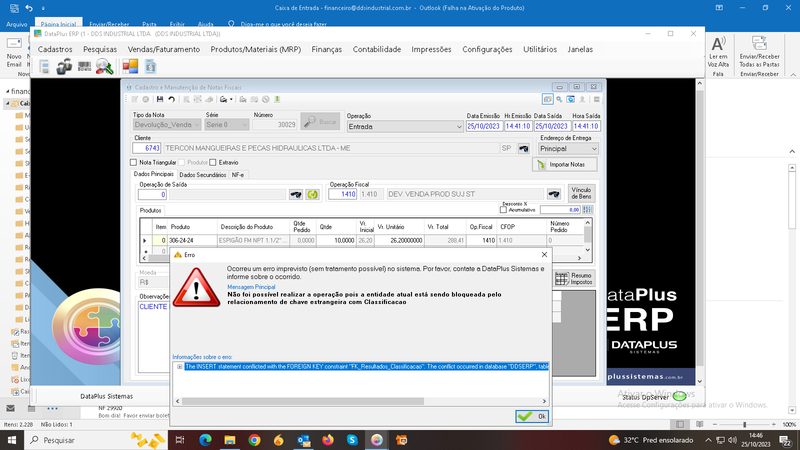Click the dollar document icon in DataPlus toolbar
This screenshot has height=450, width=800.
pyautogui.click(x=151, y=66)
